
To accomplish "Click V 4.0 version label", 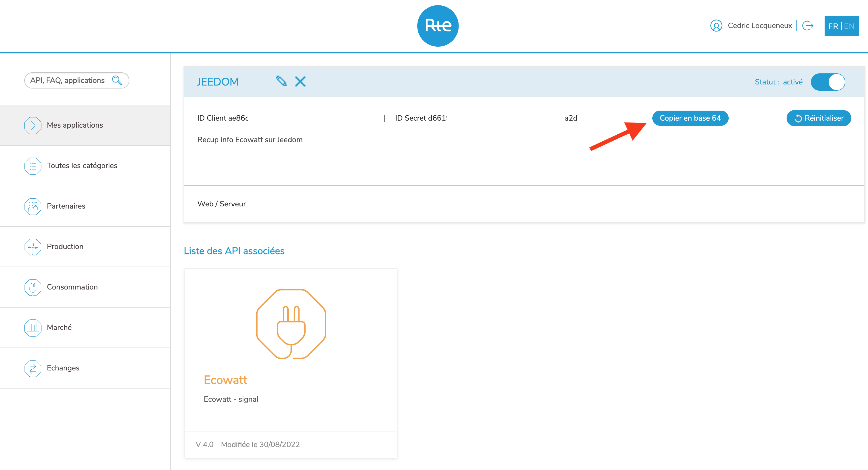I will click(204, 444).
